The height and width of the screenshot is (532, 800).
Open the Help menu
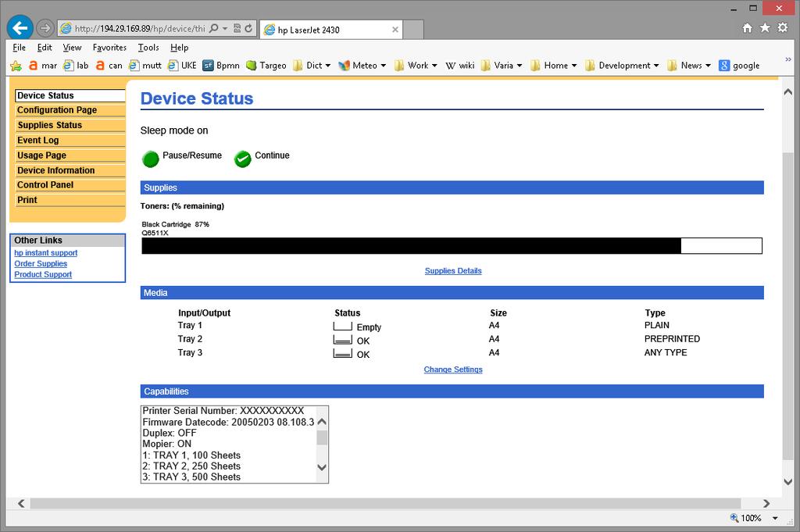click(179, 48)
